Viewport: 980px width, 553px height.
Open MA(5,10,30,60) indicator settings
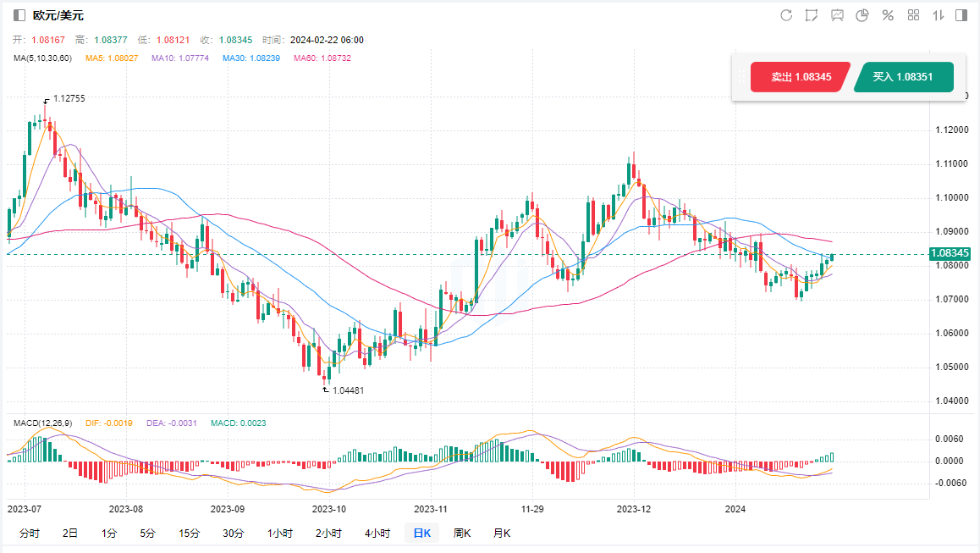(43, 58)
